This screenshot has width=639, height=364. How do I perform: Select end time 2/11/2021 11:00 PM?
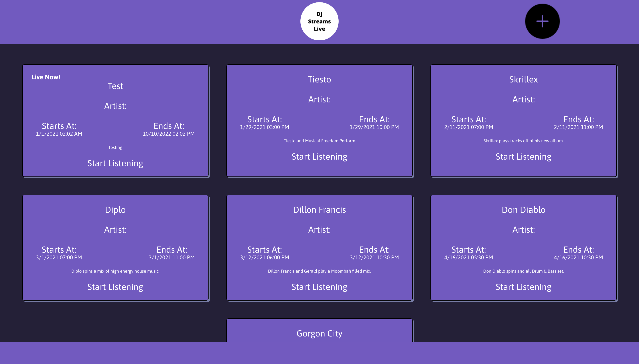578,127
